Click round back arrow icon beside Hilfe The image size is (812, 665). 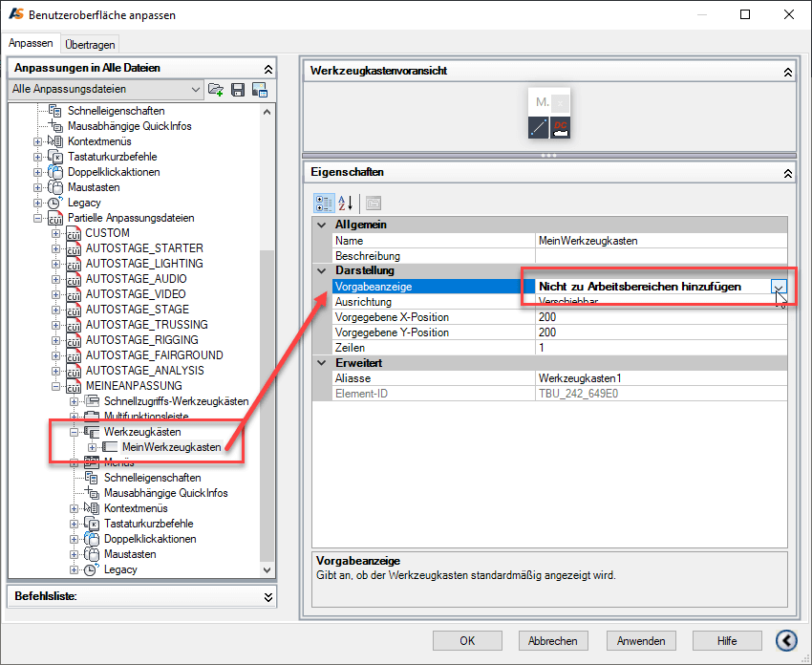click(786, 641)
